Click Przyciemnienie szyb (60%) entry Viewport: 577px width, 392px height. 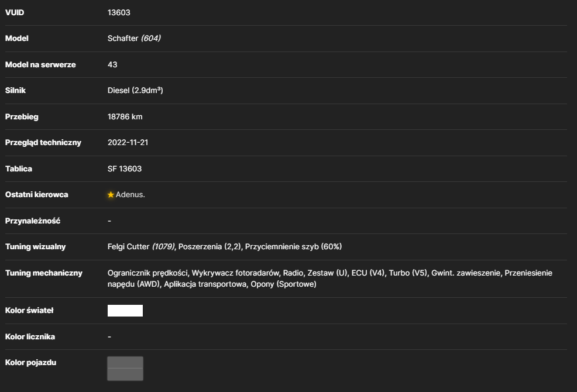tap(293, 247)
